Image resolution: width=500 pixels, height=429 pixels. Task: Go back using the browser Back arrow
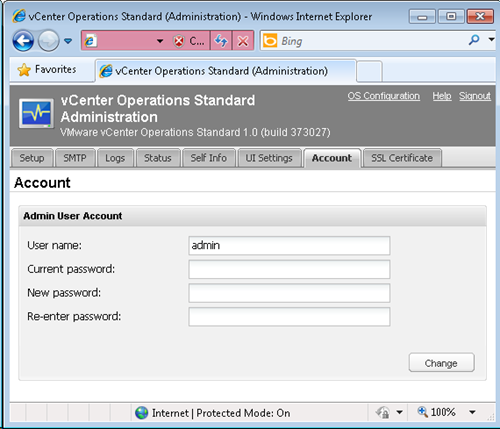23,41
